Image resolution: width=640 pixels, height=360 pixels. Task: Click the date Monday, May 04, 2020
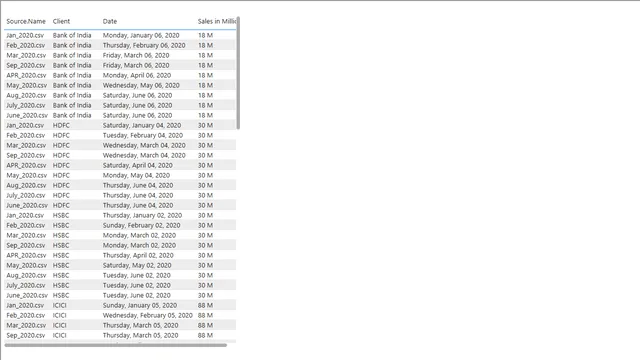click(x=136, y=175)
